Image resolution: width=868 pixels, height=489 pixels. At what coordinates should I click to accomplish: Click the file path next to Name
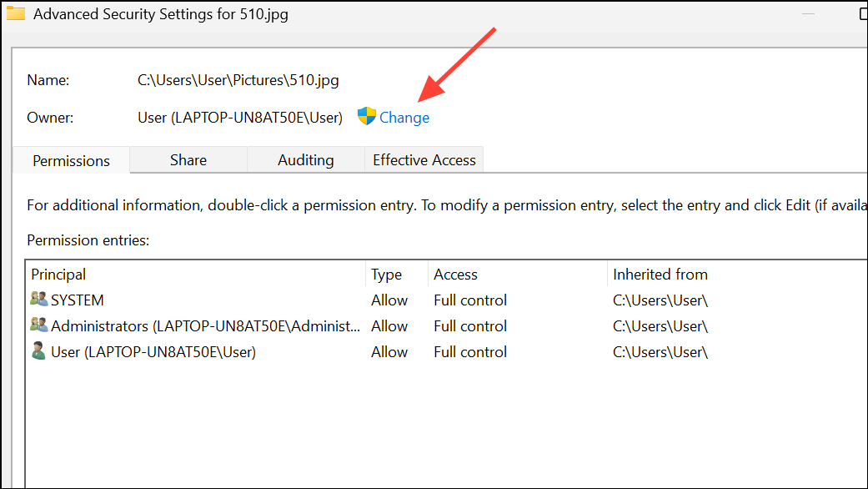(238, 80)
